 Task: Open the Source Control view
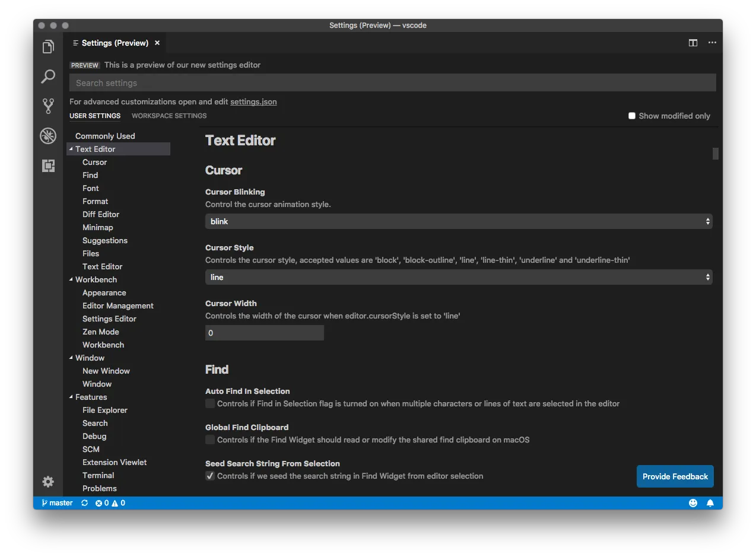(48, 106)
